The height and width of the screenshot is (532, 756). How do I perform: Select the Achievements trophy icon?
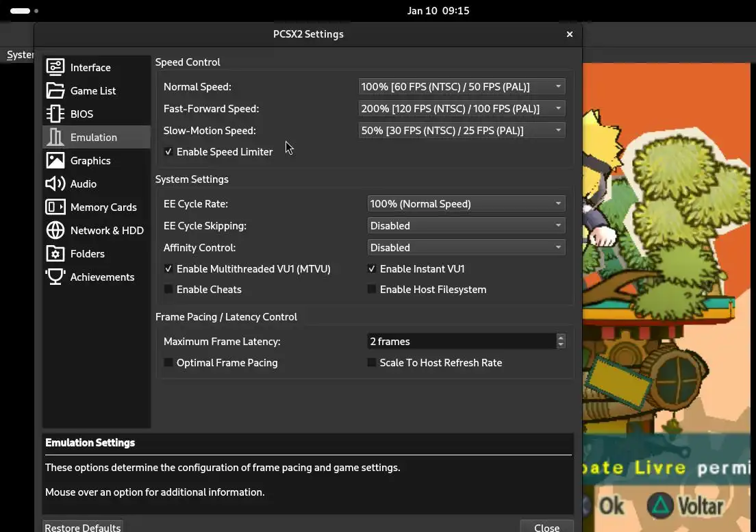pos(55,277)
